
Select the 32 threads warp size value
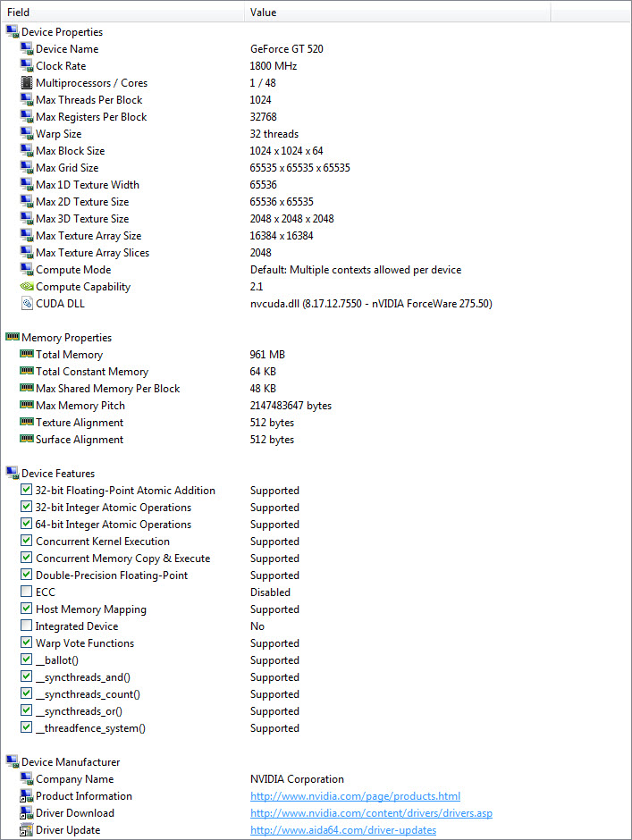274,134
